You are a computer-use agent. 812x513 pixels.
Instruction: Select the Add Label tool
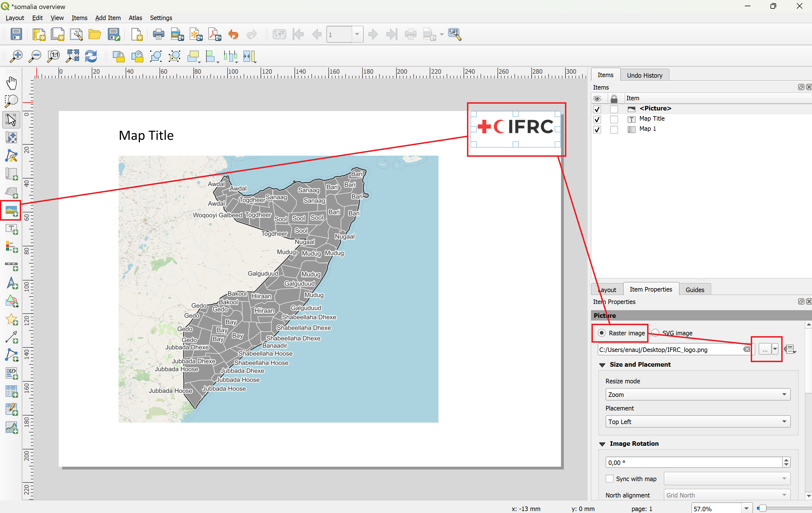click(x=11, y=229)
